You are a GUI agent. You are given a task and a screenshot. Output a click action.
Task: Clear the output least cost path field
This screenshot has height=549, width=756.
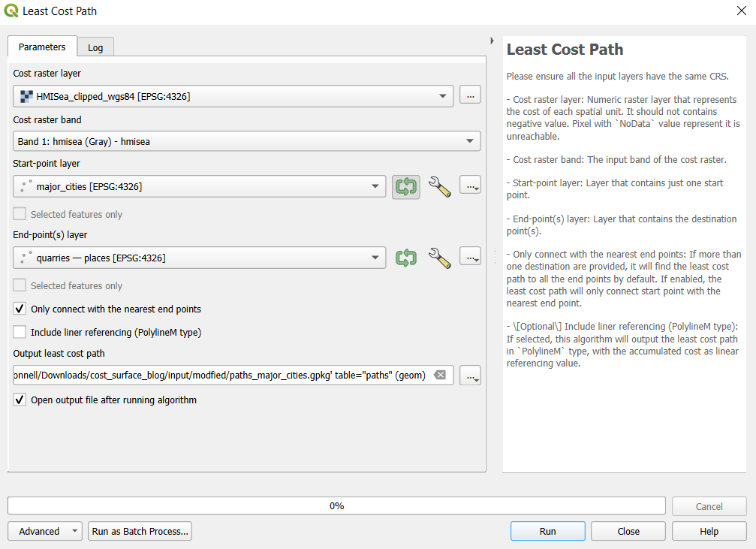point(440,374)
